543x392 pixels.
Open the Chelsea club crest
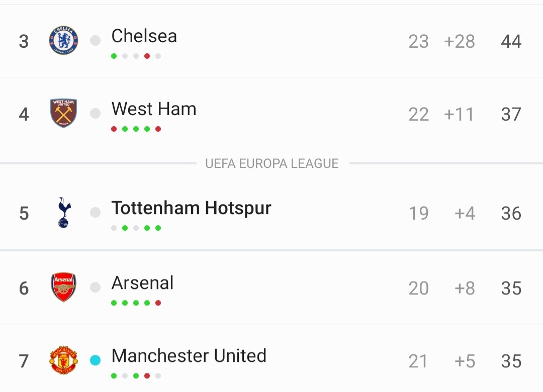pyautogui.click(x=63, y=41)
